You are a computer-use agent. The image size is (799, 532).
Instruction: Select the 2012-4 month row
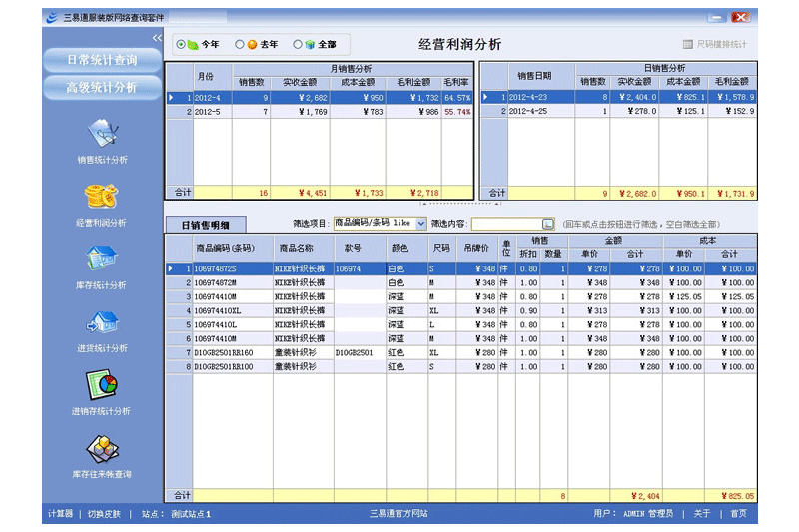point(320,97)
